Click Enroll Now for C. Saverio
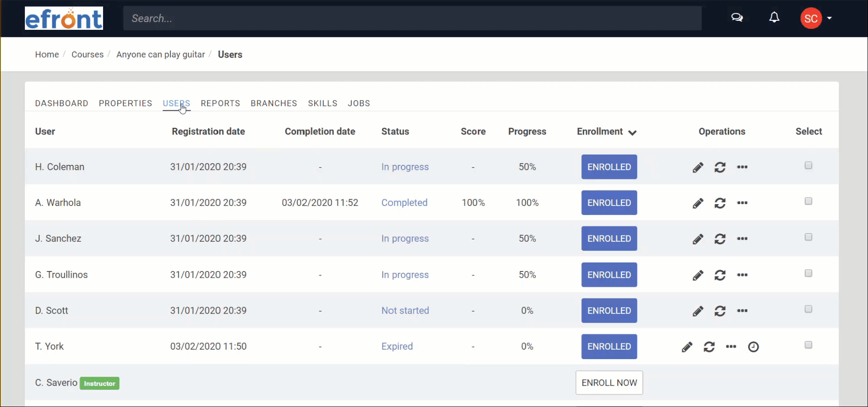This screenshot has height=407, width=868. 609,383
